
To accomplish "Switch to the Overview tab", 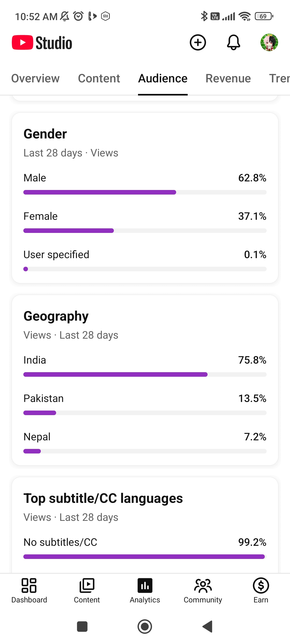I will click(35, 78).
